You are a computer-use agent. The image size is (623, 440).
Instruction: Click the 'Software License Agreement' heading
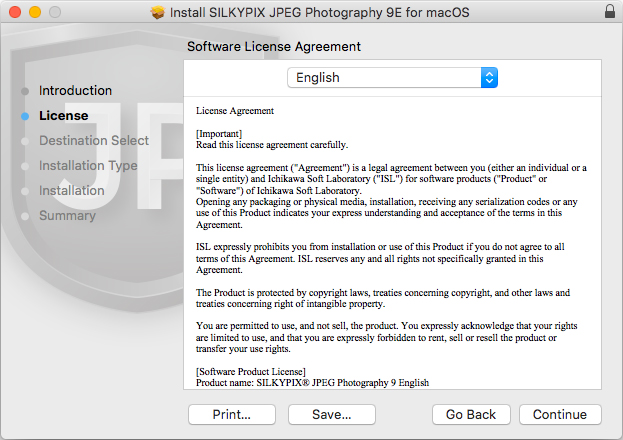pyautogui.click(x=274, y=47)
